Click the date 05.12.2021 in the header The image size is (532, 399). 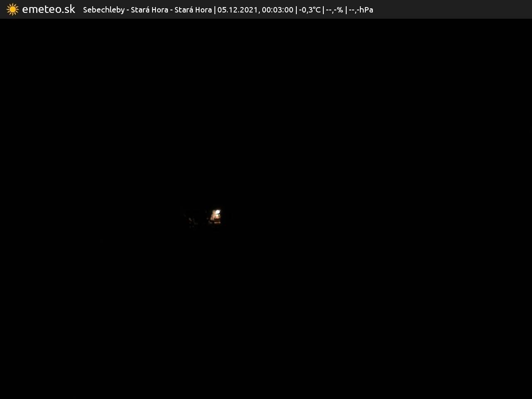[x=238, y=10]
